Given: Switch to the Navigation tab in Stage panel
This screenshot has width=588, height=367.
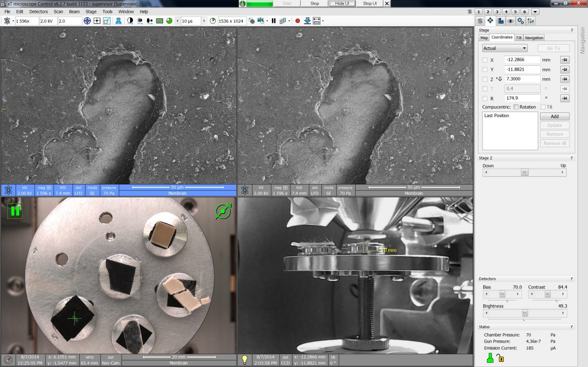Looking at the screenshot, I should coord(534,38).
